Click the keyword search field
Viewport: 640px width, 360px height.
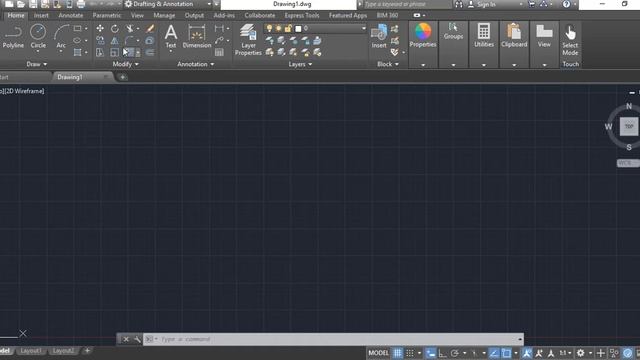click(406, 4)
